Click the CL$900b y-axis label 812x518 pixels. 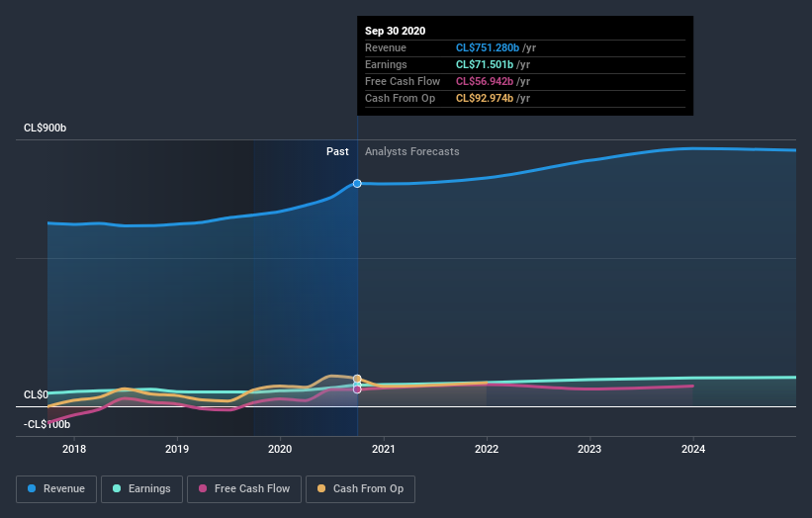(x=45, y=128)
